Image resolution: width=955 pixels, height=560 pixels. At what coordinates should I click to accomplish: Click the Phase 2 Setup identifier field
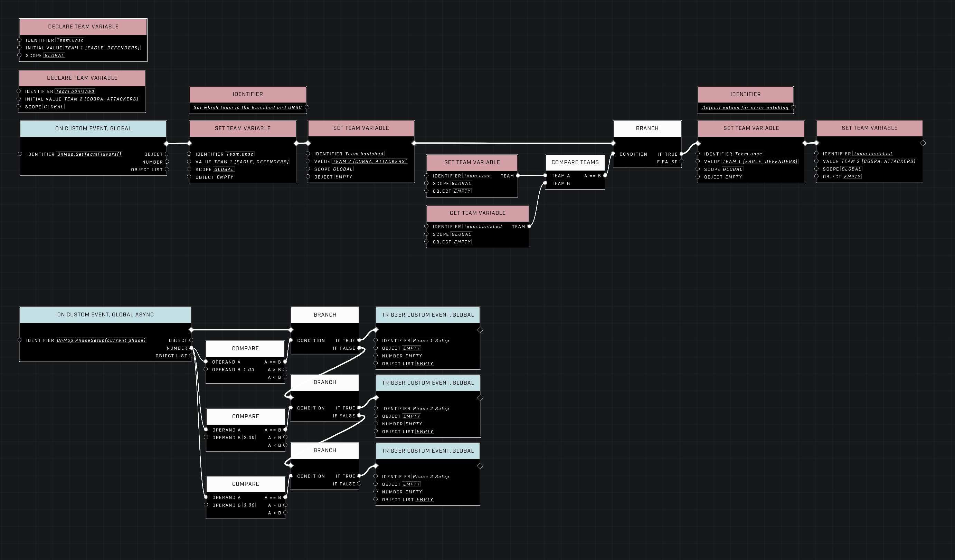[x=431, y=408]
